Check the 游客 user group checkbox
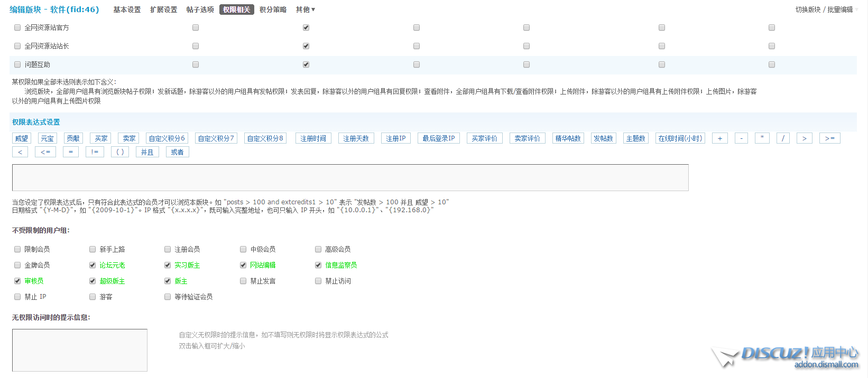The image size is (868, 378). click(93, 297)
